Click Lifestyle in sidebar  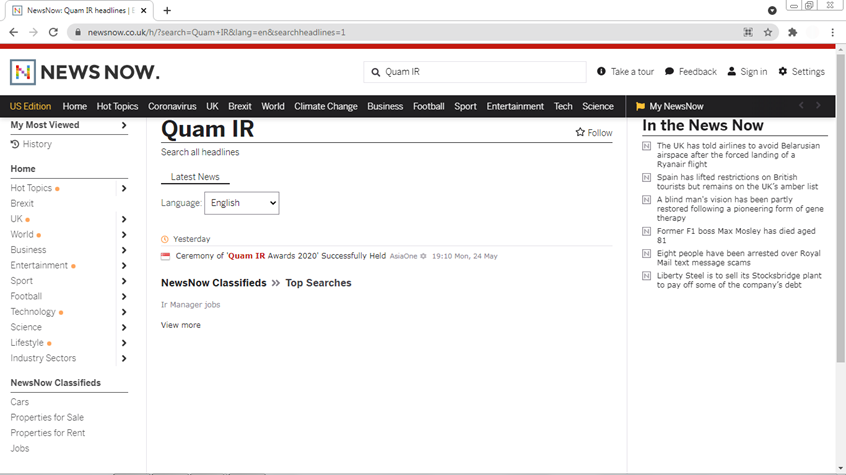point(27,343)
